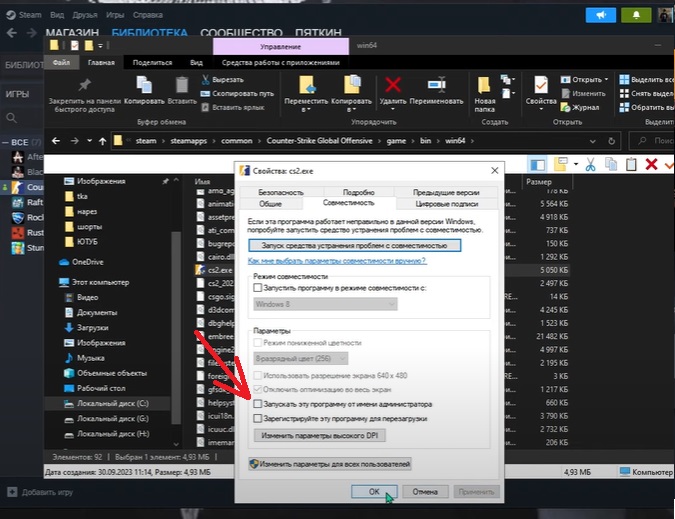Switch to the Предыдущие версии tab
This screenshot has width=675, height=519.
(446, 192)
